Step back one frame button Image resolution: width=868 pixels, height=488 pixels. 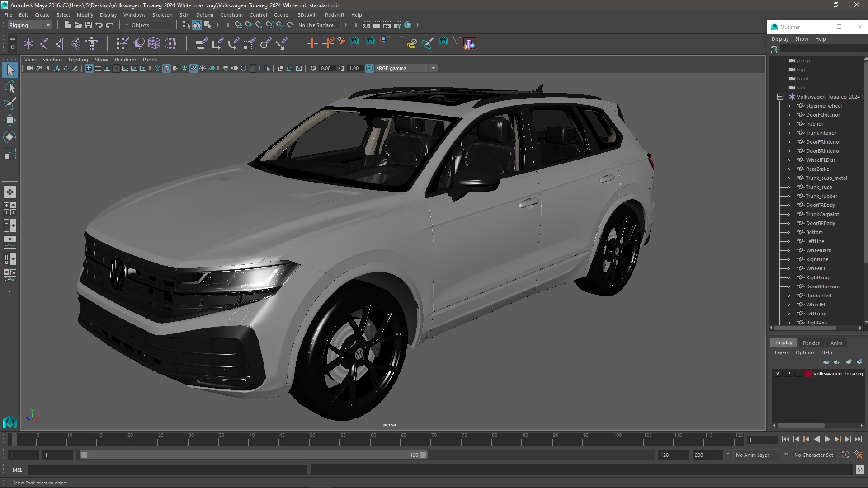(x=796, y=439)
